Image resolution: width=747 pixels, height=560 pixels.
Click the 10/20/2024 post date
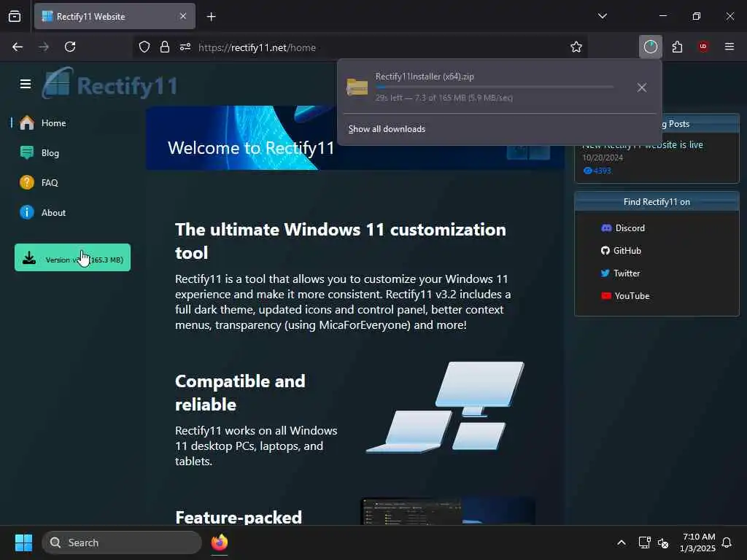tap(603, 157)
